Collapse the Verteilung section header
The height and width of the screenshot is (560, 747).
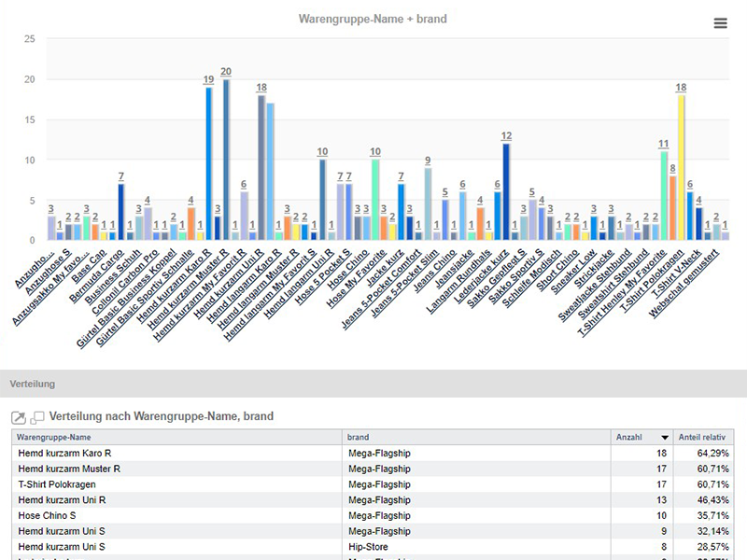[373, 384]
